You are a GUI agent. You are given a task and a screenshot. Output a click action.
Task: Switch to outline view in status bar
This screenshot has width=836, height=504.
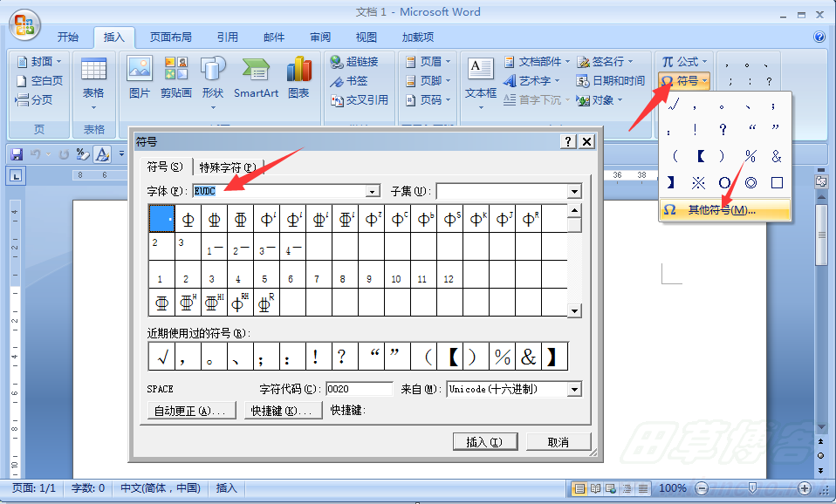tap(627, 488)
